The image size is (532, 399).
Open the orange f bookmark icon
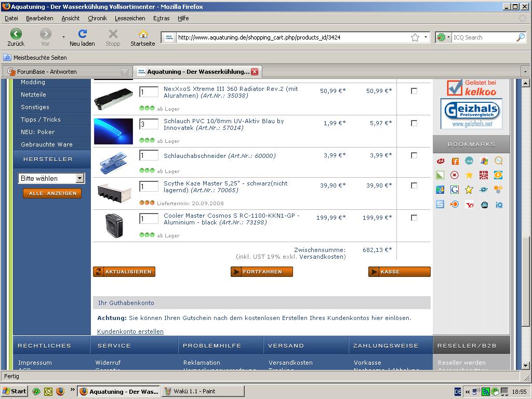tap(455, 161)
